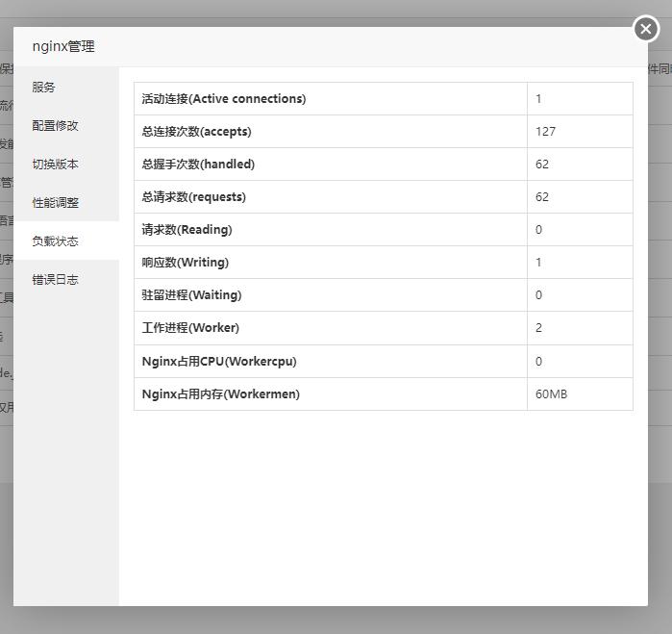672x634 pixels.
Task: Click the 60MB memory value cell
Action: click(x=552, y=394)
